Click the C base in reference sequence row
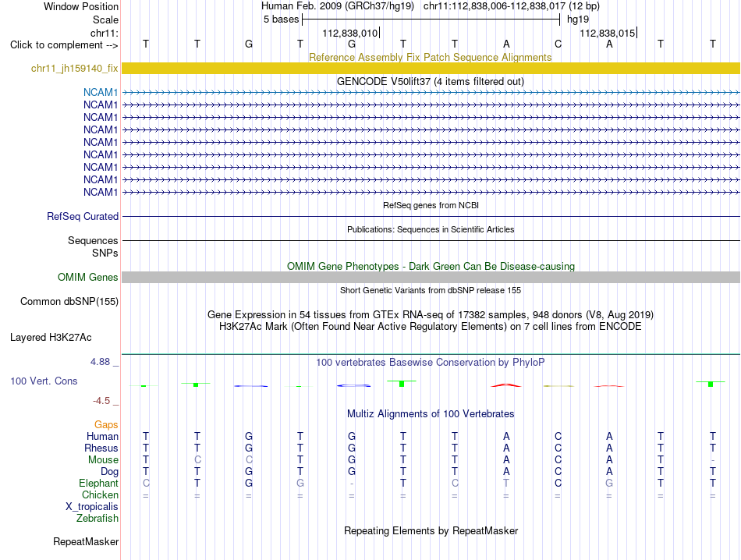This screenshot has width=741, height=560. pyautogui.click(x=558, y=44)
